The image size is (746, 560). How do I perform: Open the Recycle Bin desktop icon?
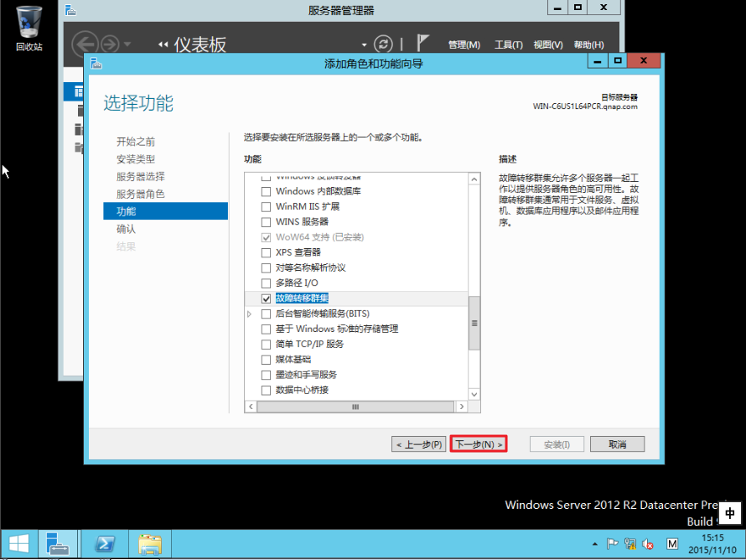[28, 28]
